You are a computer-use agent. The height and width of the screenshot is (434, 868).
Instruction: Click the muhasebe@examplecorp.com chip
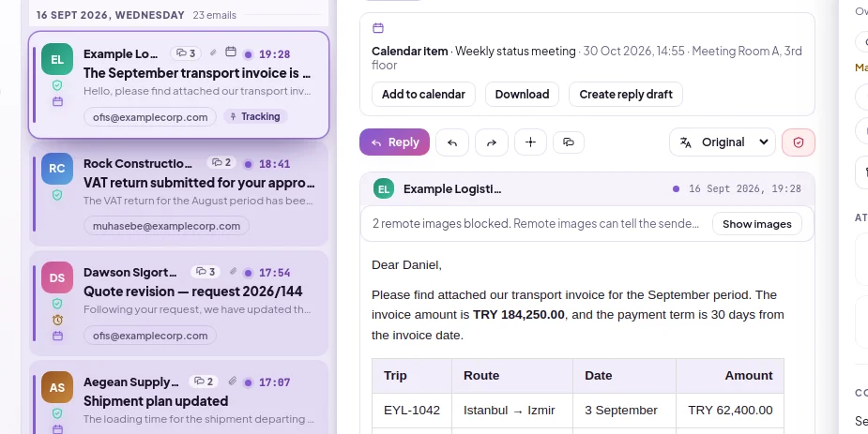(167, 226)
